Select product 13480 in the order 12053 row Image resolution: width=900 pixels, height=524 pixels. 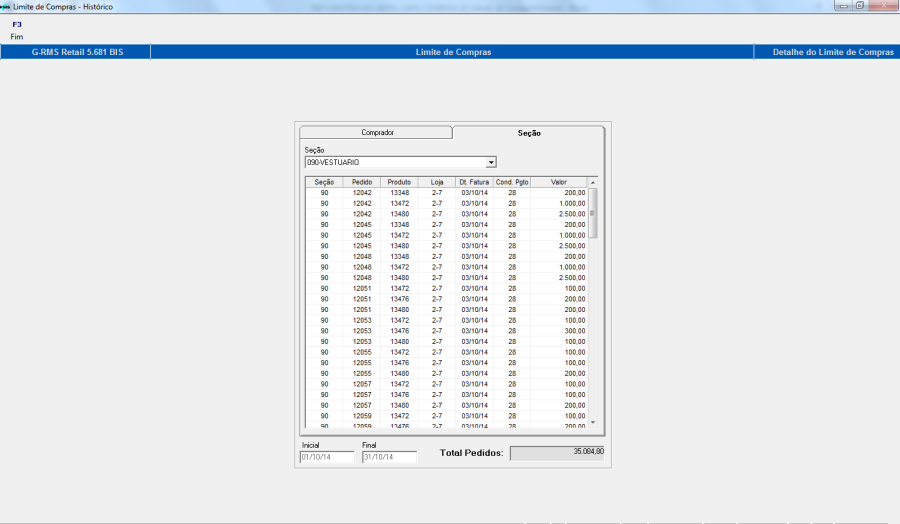pos(399,341)
